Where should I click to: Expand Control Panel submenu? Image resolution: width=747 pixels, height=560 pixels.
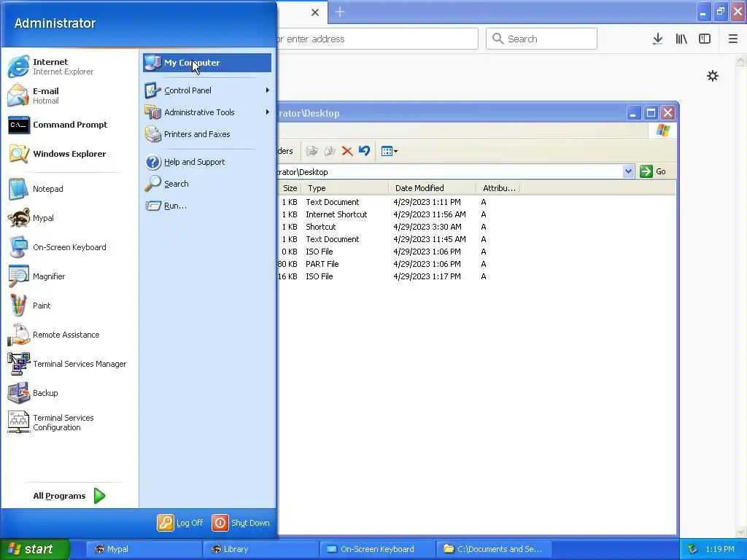[206, 90]
